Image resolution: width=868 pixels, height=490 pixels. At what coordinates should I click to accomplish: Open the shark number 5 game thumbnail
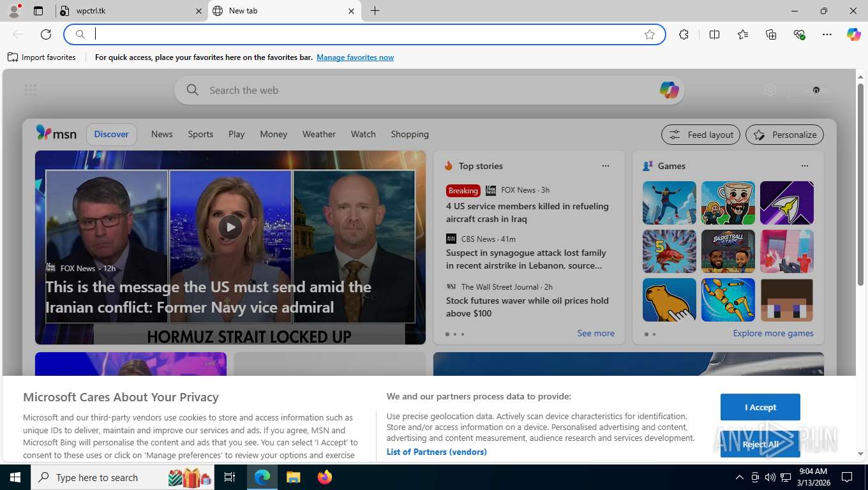(x=670, y=251)
